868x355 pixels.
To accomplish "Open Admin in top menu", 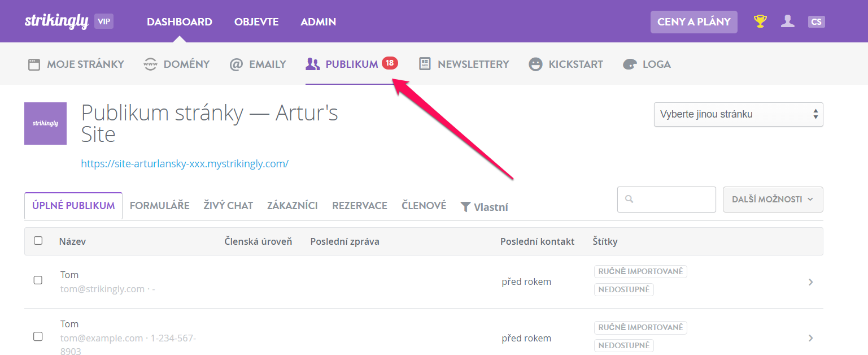I will tap(319, 22).
